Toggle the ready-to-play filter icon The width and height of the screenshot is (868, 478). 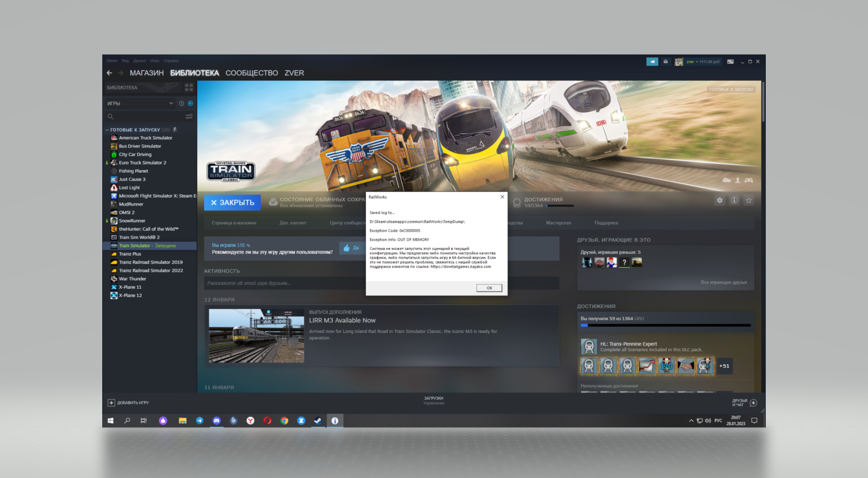(x=190, y=103)
